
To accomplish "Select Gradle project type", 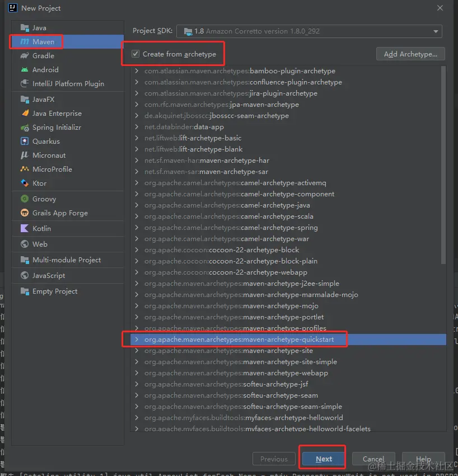I will click(x=68, y=55).
